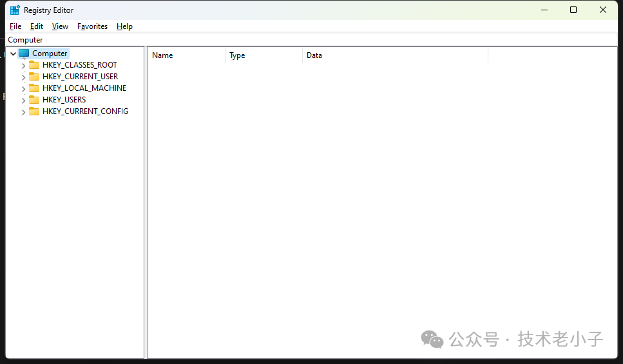
Task: Maximize the Registry Editor window
Action: pyautogui.click(x=573, y=10)
